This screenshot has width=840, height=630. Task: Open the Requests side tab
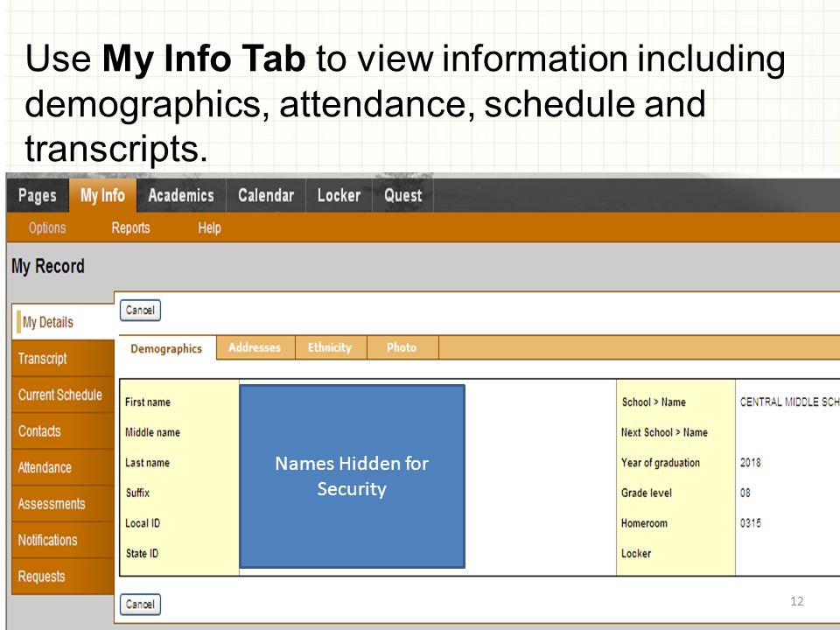[x=63, y=577]
